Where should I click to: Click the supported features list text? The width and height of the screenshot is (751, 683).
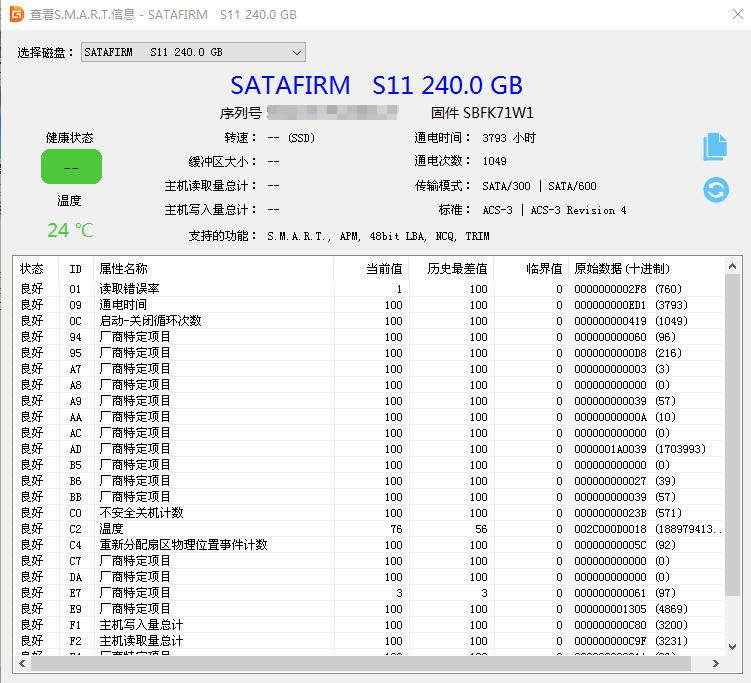[x=378, y=236]
